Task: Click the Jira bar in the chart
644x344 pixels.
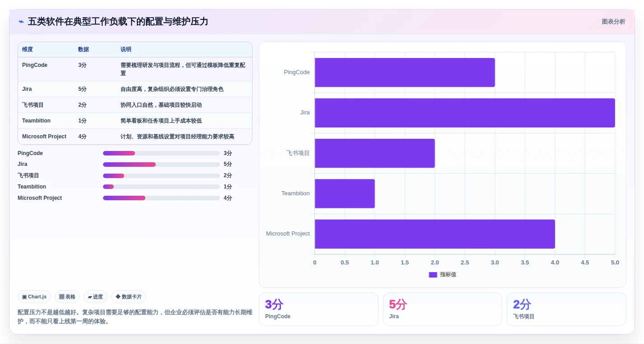Action: [x=465, y=113]
